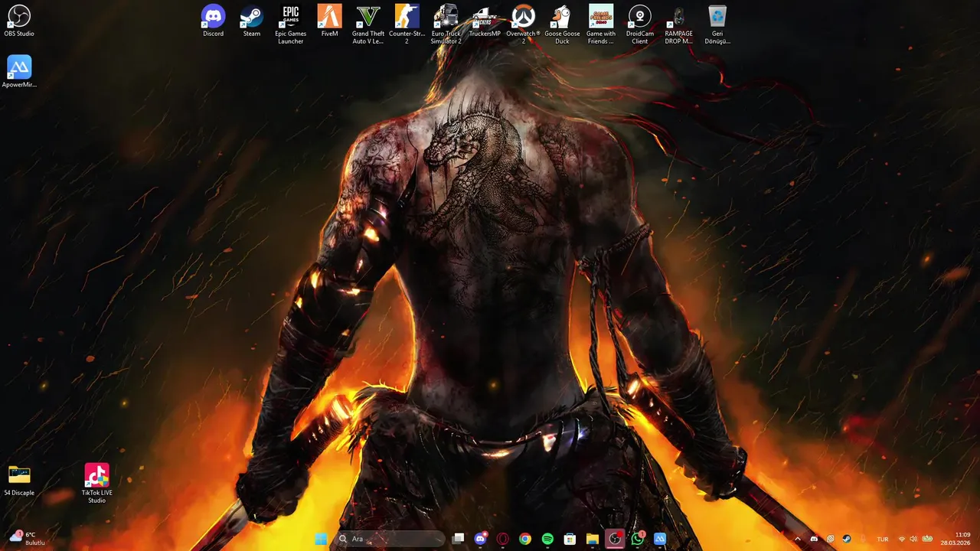Screen dimensions: 980x551
Task: Open File Explorer from the taskbar
Action: pos(593,539)
